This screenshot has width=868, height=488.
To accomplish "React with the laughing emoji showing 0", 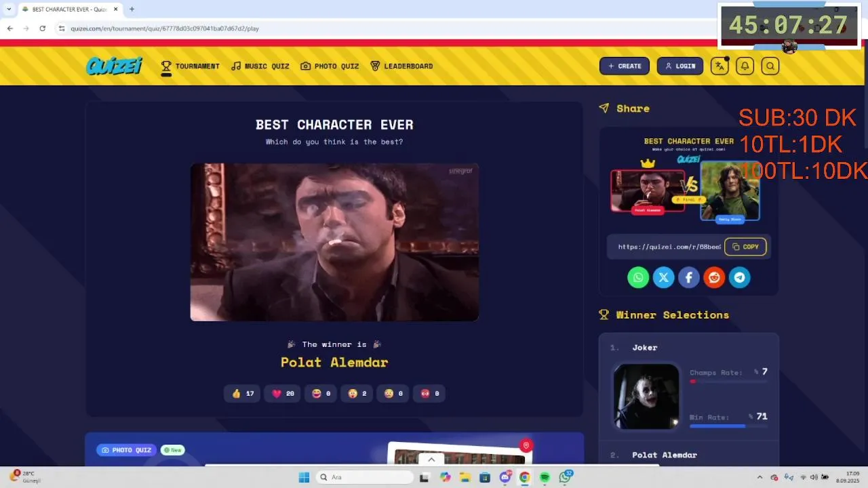I will 321,393.
